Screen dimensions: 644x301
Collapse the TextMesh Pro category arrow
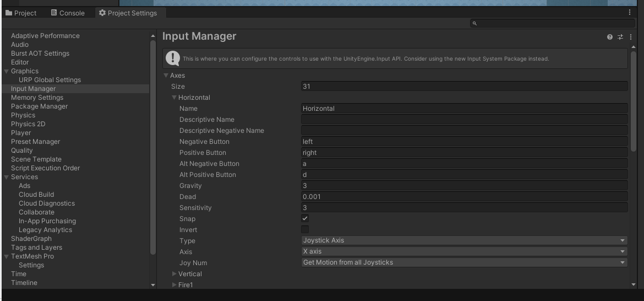tap(6, 256)
